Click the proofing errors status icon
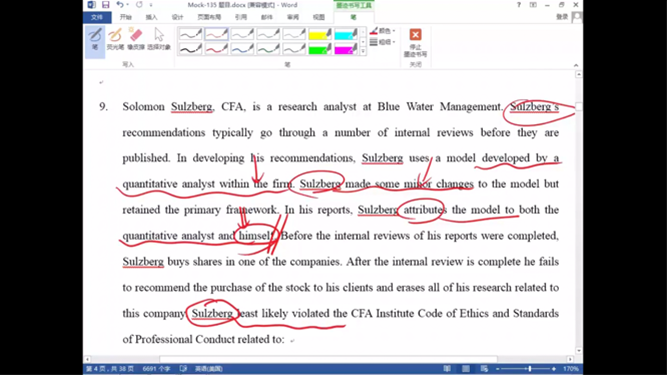This screenshot has width=667, height=375. [x=183, y=369]
